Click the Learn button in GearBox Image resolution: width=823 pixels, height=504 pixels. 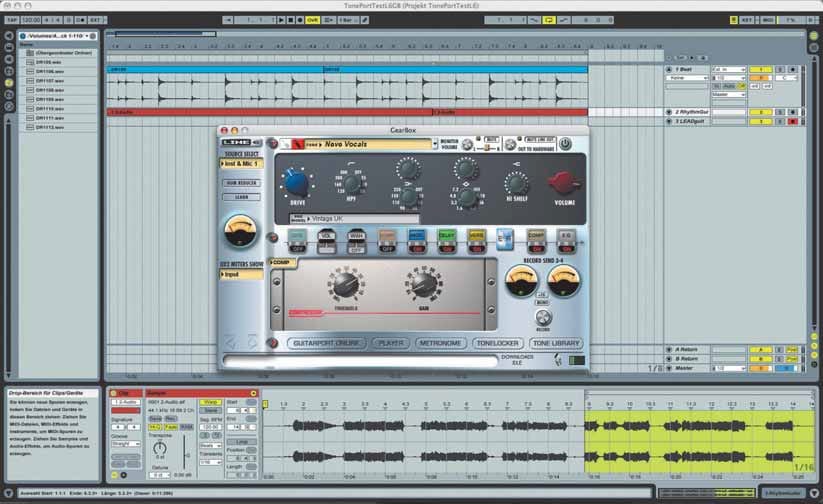coord(241,197)
